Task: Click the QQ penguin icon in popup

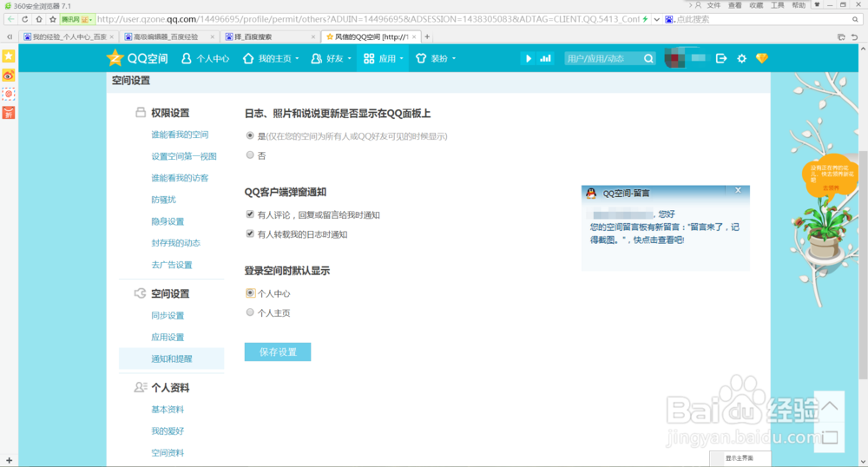Action: (591, 193)
